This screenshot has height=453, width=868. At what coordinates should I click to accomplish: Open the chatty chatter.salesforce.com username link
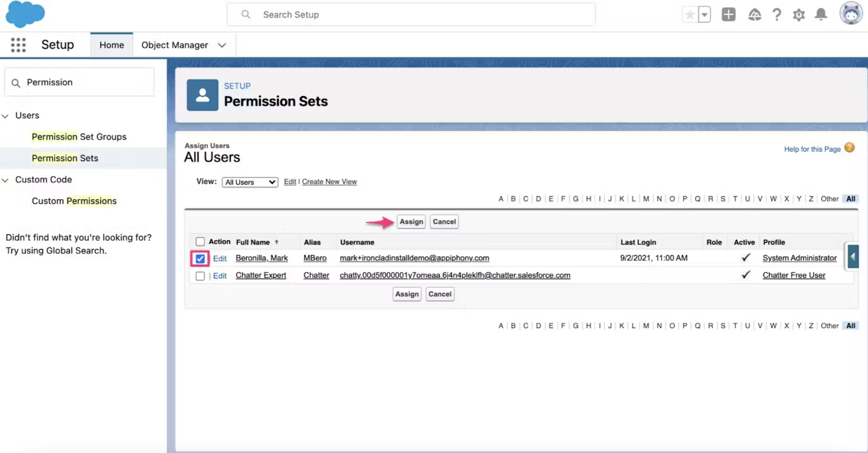[455, 275]
